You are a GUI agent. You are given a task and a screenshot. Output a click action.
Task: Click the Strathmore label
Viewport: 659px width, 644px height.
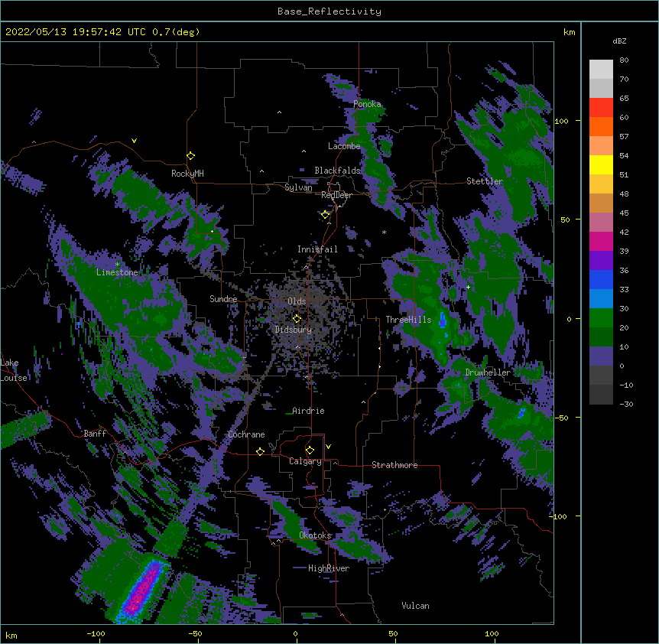[394, 465]
